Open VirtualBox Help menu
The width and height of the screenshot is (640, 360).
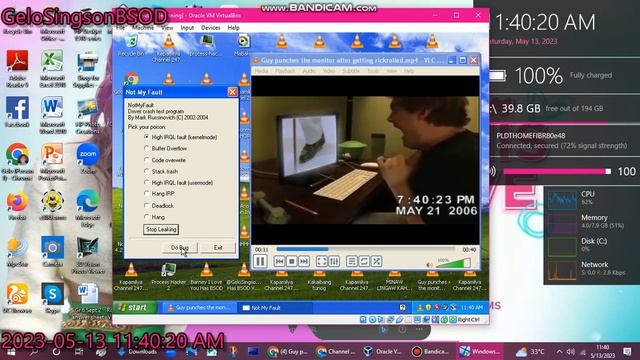(233, 28)
